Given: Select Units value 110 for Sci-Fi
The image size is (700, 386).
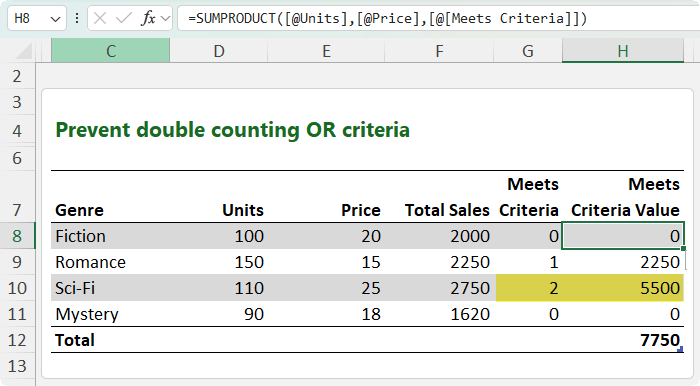Looking at the screenshot, I should 219,288.
